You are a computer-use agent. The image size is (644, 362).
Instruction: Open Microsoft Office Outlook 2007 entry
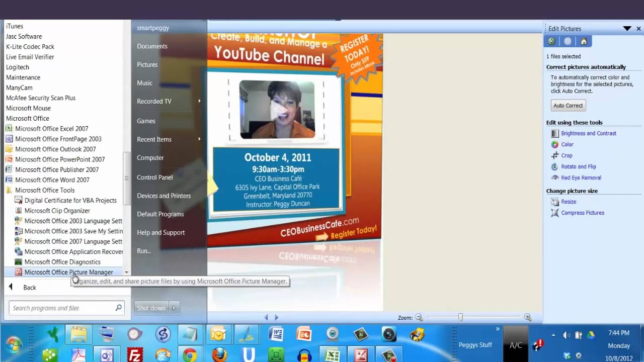[50, 149]
